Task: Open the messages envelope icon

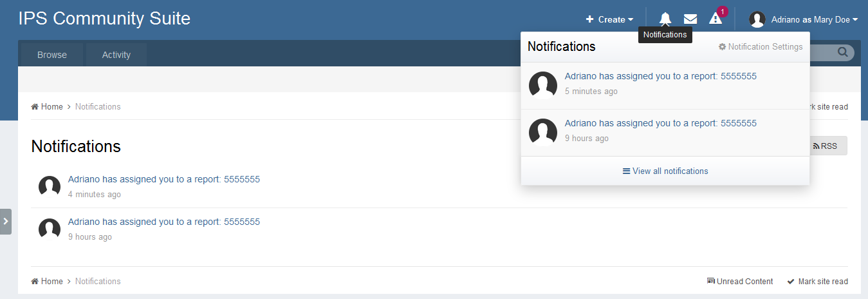Action: (690, 19)
